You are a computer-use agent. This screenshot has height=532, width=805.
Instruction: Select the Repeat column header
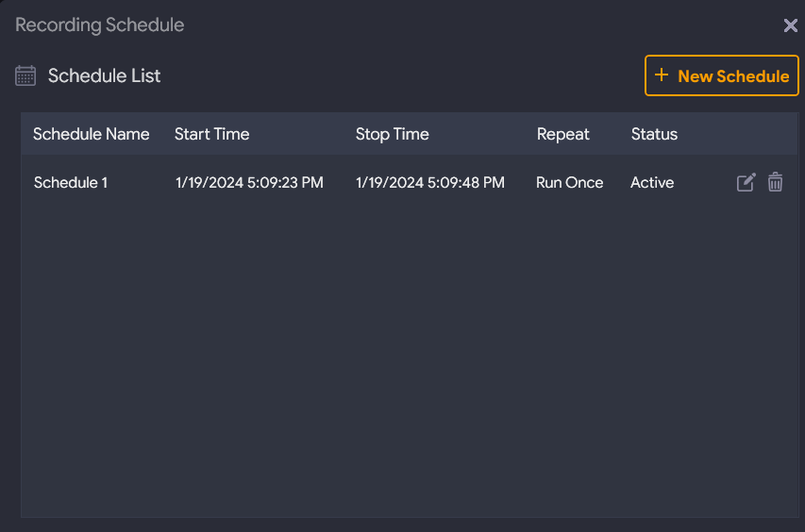tap(562, 134)
